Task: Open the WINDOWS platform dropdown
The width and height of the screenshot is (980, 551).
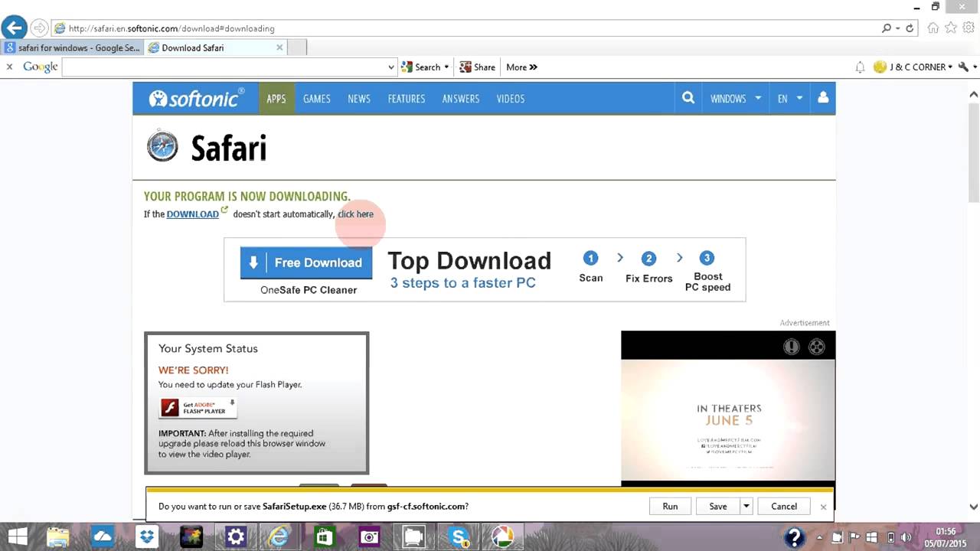Action: (x=736, y=98)
